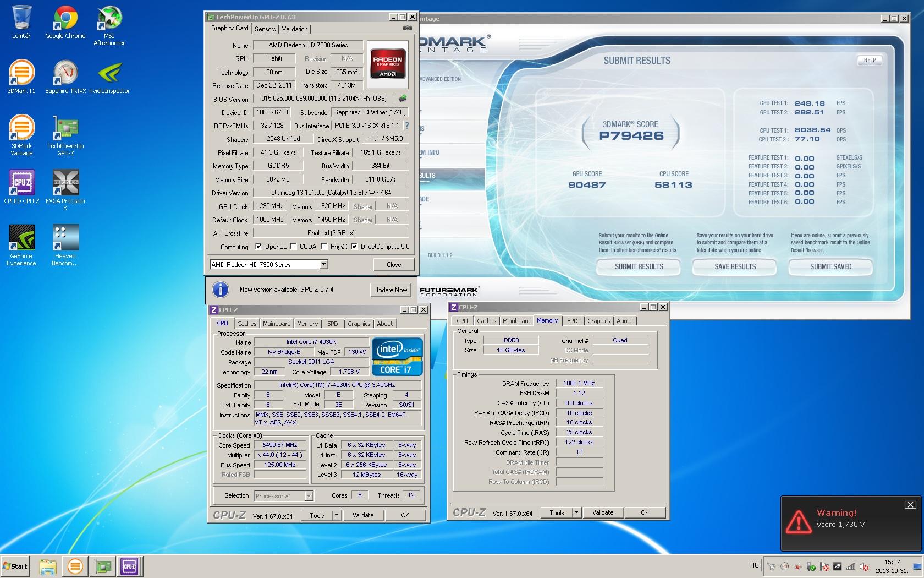The width and height of the screenshot is (924, 578).
Task: Expand Tools dropdown arrow in CPU-Z CPU window
Action: point(337,515)
